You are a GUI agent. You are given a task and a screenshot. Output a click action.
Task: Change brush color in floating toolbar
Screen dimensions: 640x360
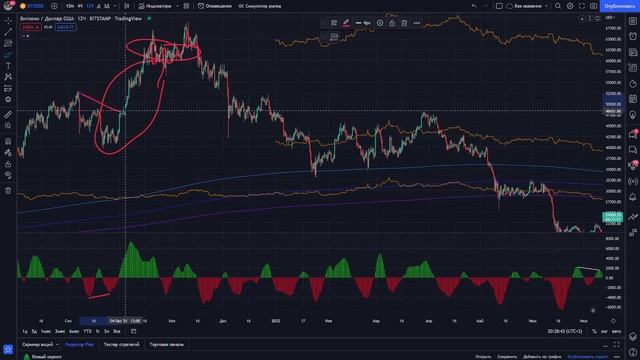point(346,23)
